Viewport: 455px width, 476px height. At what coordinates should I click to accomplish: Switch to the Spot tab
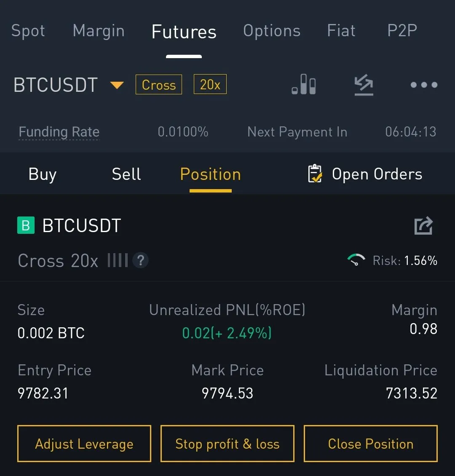pyautogui.click(x=28, y=31)
